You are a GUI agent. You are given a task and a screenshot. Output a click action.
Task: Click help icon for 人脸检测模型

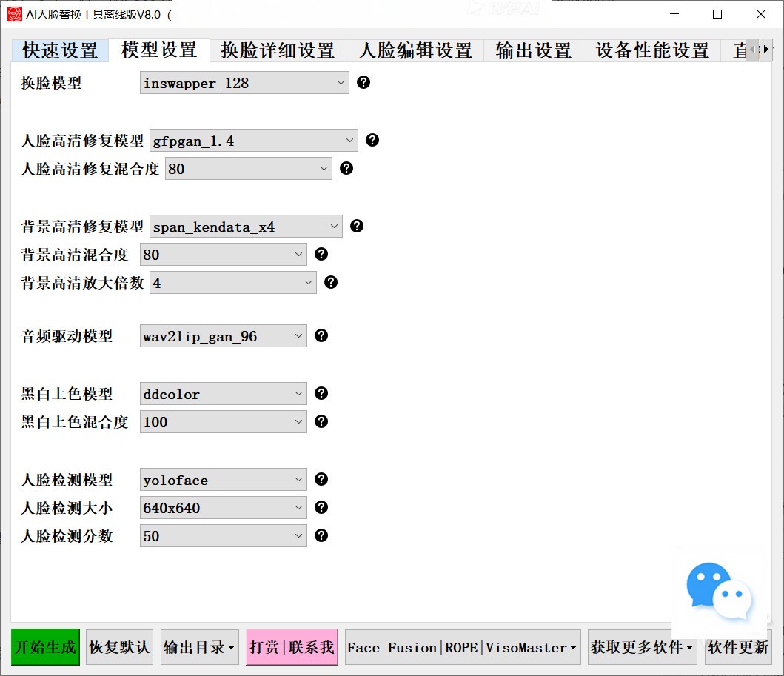click(x=321, y=480)
